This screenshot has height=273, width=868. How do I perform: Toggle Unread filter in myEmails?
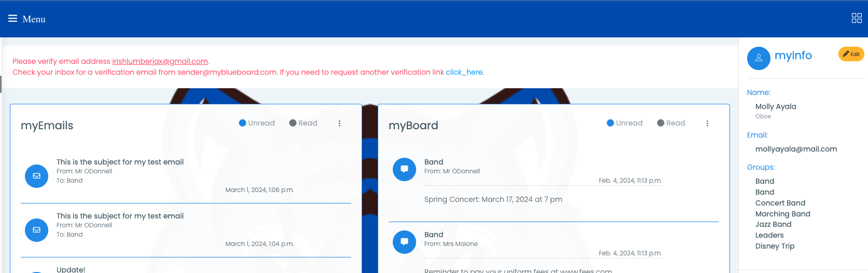(x=257, y=123)
